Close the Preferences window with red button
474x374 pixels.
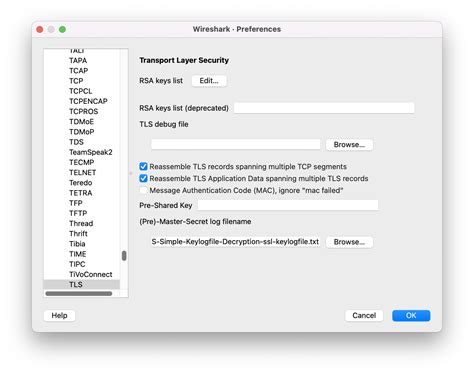click(40, 29)
